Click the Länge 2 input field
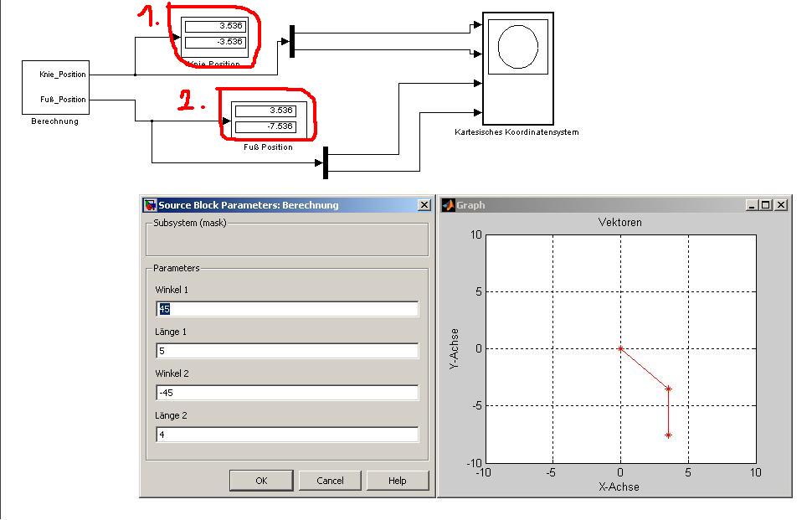Screen dimensions: 812x520 point(287,435)
